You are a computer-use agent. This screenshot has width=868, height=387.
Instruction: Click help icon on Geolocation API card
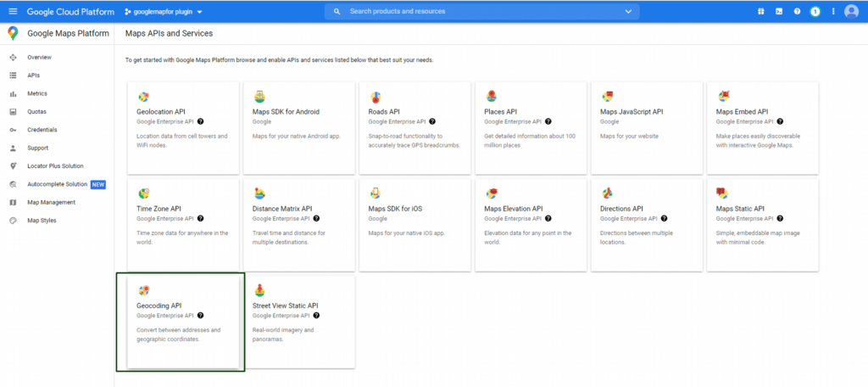(x=201, y=121)
